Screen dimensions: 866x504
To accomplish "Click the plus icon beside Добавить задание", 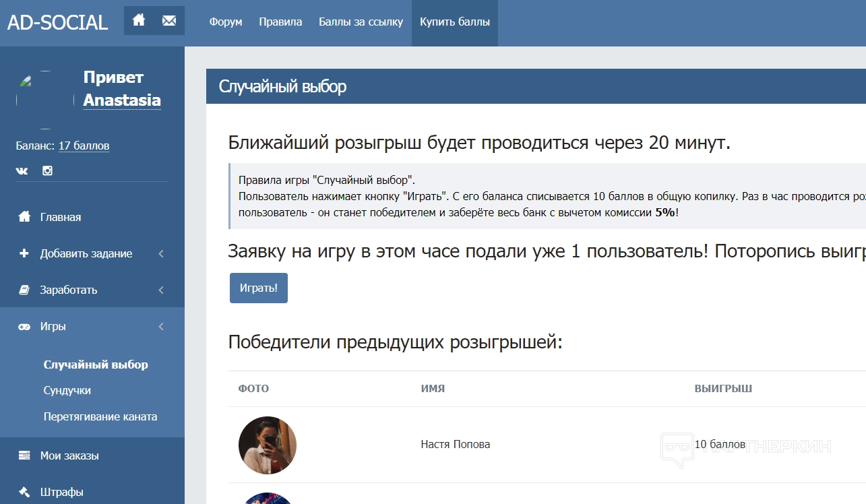I will coord(24,253).
